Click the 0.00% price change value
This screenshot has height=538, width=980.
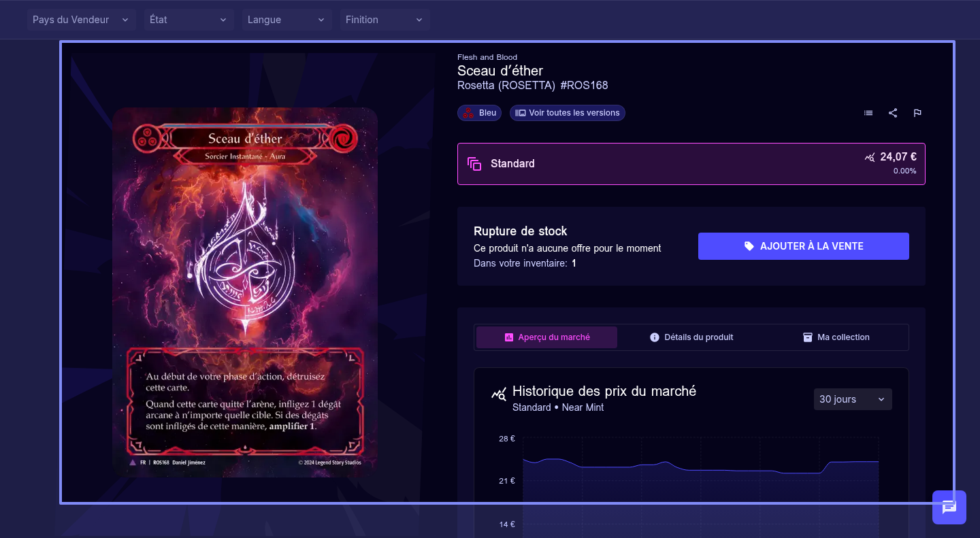[x=905, y=171]
